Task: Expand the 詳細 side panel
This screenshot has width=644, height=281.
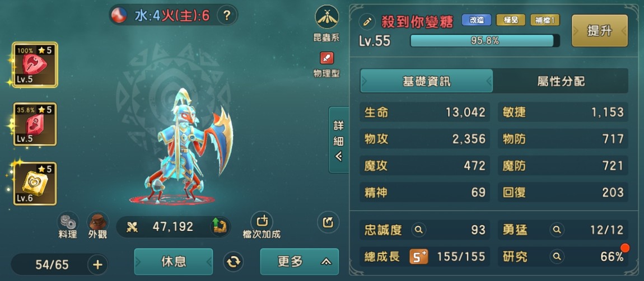Action: (x=339, y=140)
